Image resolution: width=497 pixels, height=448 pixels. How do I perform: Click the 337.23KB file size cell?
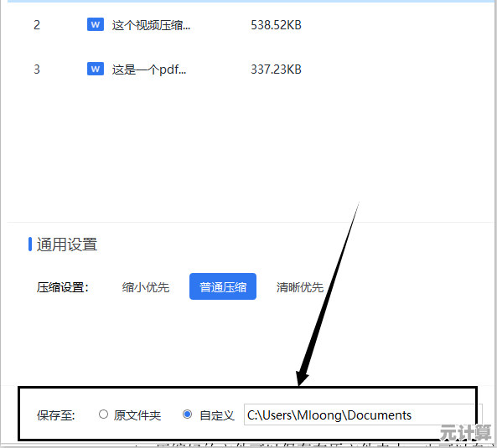276,70
